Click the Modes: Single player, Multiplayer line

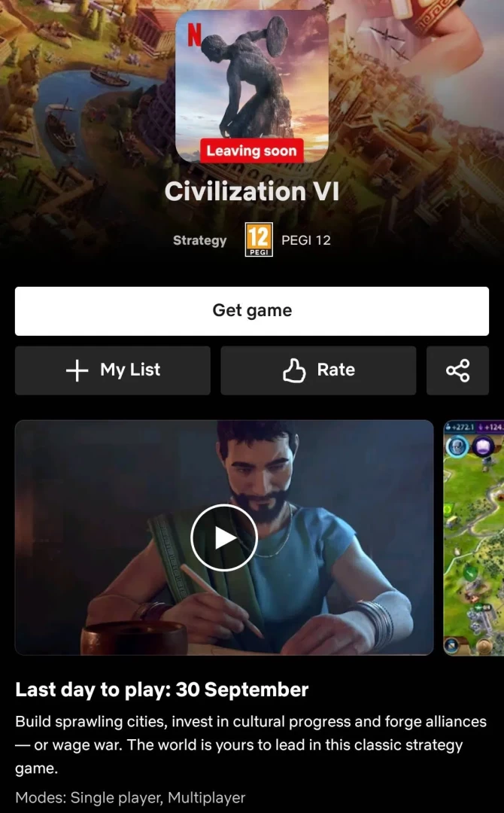(x=130, y=797)
